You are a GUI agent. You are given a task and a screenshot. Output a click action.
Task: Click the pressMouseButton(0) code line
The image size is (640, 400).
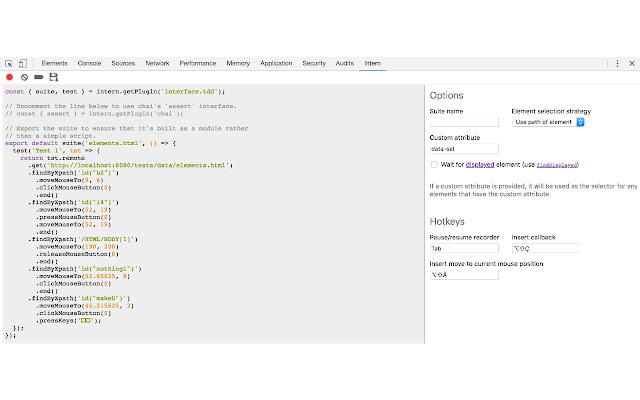click(x=73, y=217)
